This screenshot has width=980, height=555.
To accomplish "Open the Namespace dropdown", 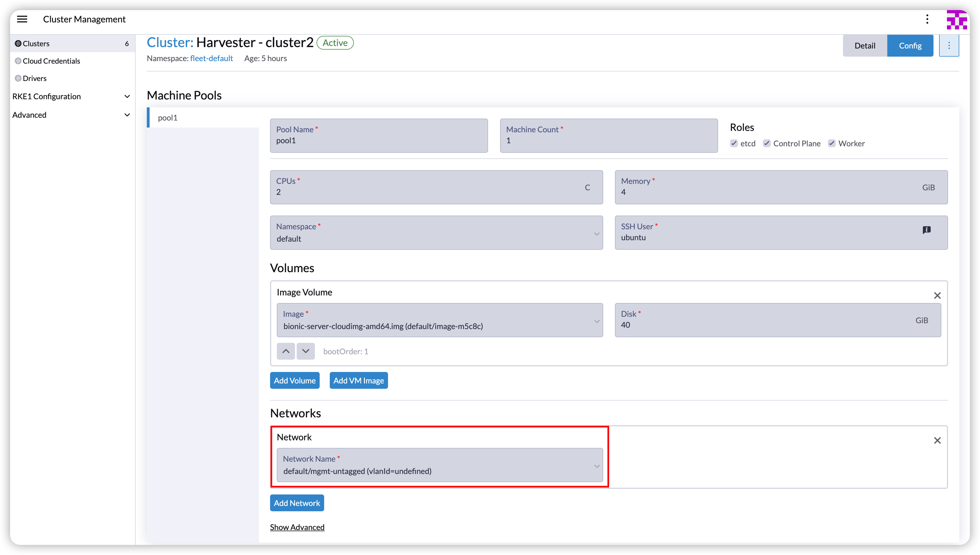I will (436, 233).
